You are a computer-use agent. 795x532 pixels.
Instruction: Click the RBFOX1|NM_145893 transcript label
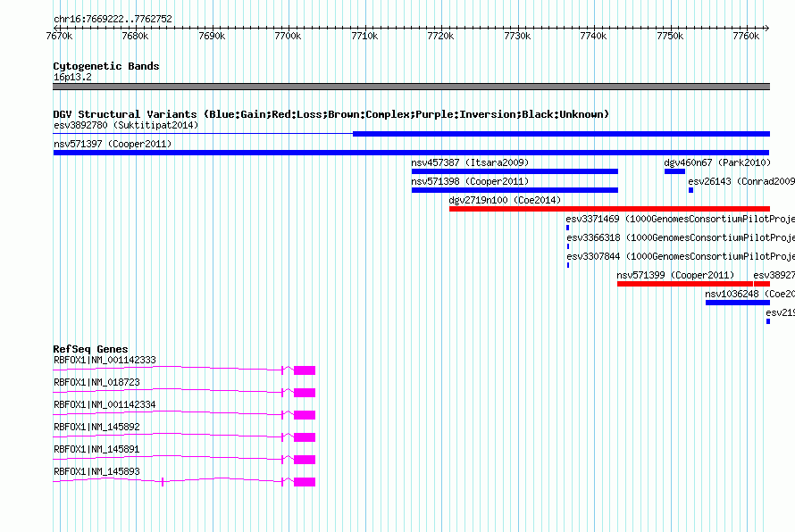[96, 471]
